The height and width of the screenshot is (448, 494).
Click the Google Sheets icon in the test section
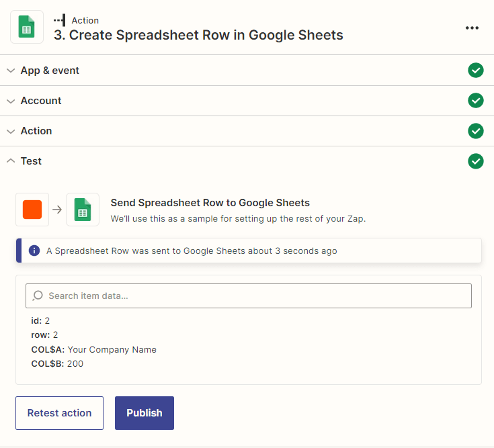[x=83, y=210]
